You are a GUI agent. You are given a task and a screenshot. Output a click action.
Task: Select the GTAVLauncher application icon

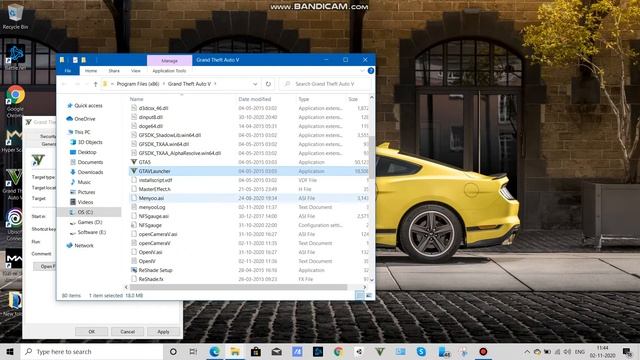click(133, 171)
